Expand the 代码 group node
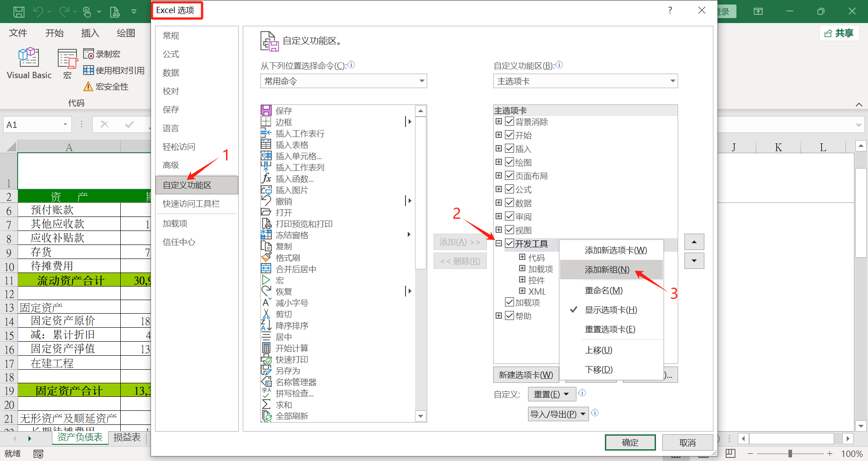 pyautogui.click(x=522, y=257)
